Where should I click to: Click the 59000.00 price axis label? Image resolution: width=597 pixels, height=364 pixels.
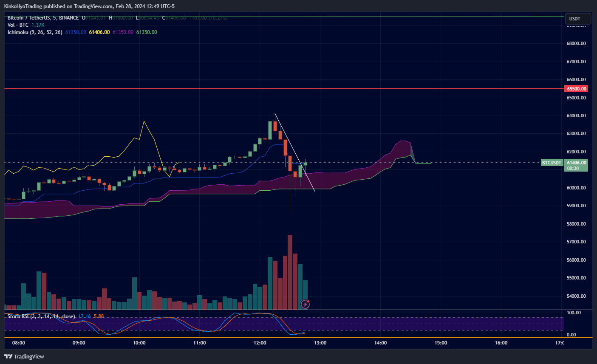click(577, 206)
